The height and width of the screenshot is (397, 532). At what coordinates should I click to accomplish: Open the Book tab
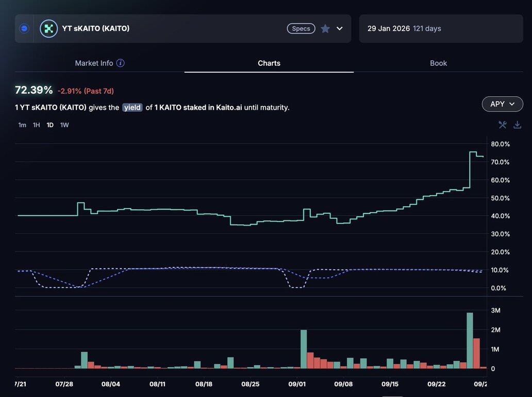(x=438, y=63)
